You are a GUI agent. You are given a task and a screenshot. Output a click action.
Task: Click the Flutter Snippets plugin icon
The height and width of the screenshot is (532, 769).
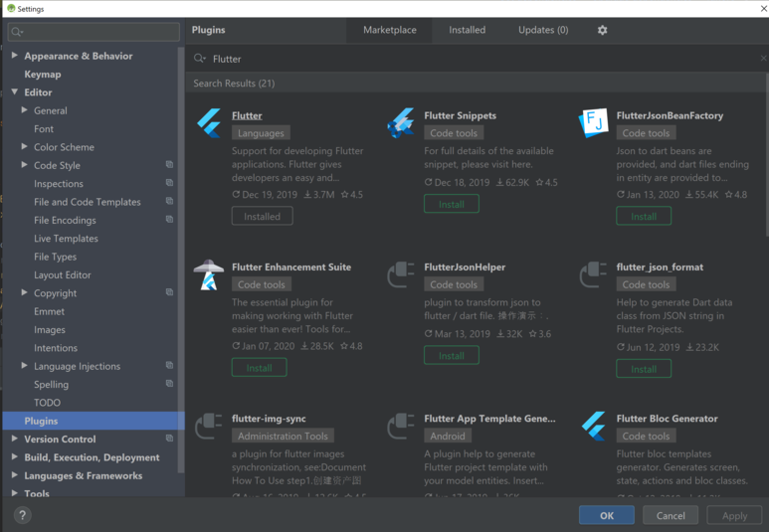(x=401, y=123)
